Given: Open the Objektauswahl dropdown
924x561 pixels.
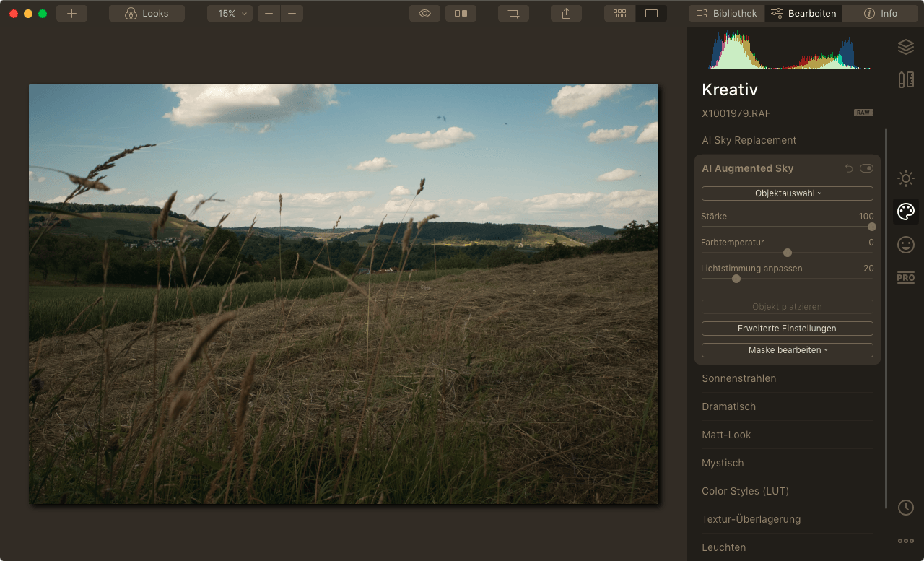Looking at the screenshot, I should (x=787, y=193).
